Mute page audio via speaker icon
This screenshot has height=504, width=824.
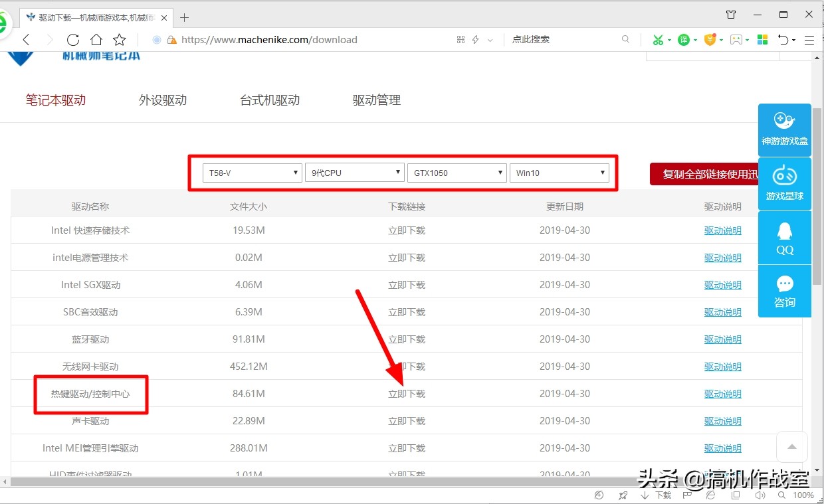[760, 495]
